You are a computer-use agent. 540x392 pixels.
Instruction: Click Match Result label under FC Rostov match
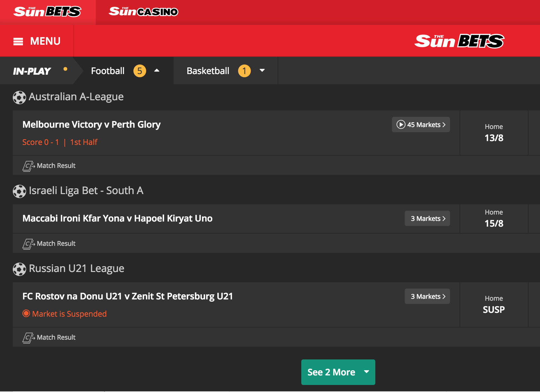(56, 337)
